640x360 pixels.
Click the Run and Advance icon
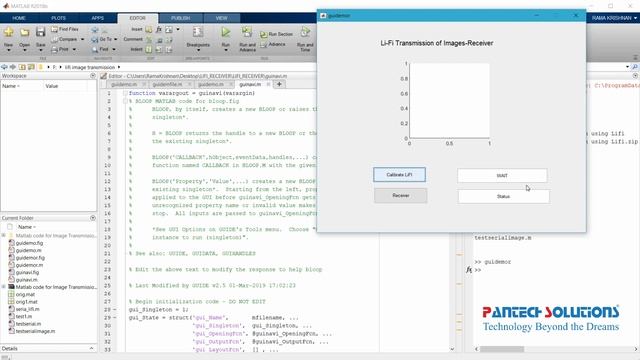click(247, 32)
